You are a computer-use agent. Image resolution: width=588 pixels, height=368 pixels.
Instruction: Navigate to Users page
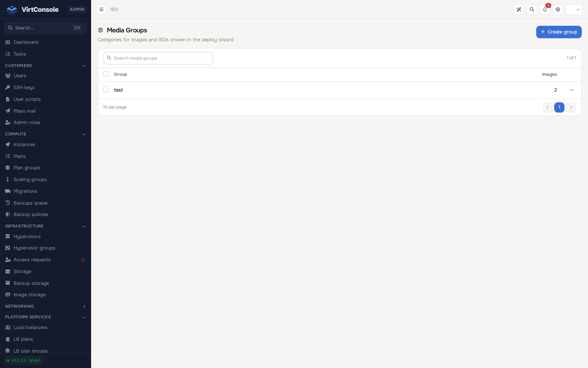(45, 76)
